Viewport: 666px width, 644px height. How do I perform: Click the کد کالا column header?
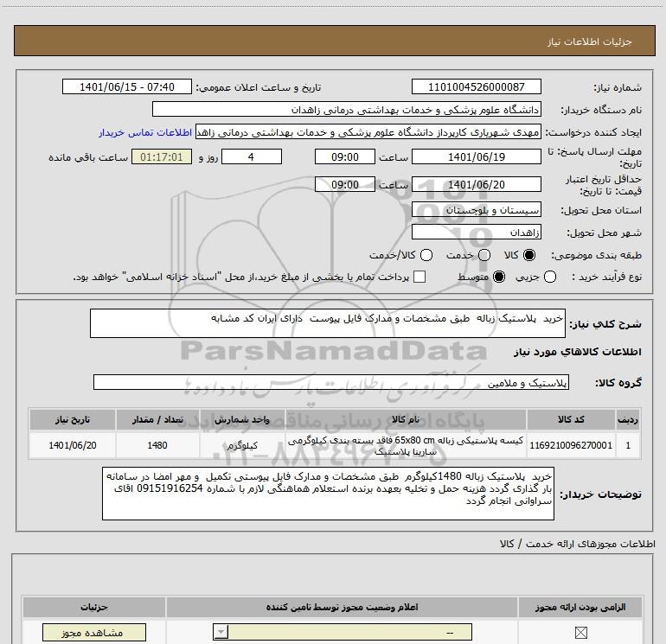point(573,419)
